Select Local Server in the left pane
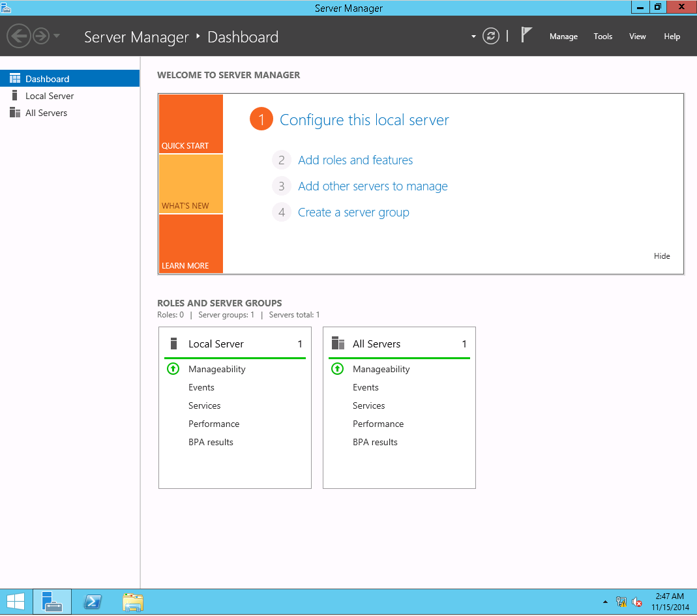This screenshot has height=616, width=697. (x=70, y=96)
